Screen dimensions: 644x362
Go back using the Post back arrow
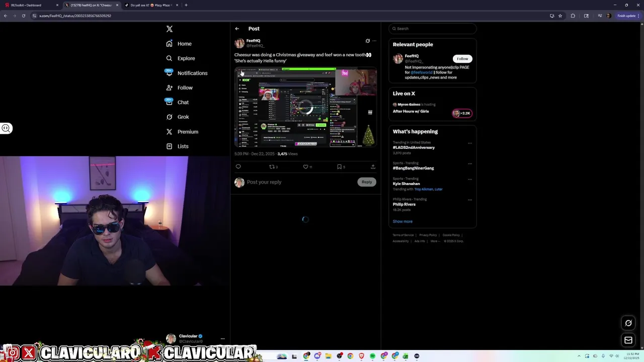coord(237,29)
